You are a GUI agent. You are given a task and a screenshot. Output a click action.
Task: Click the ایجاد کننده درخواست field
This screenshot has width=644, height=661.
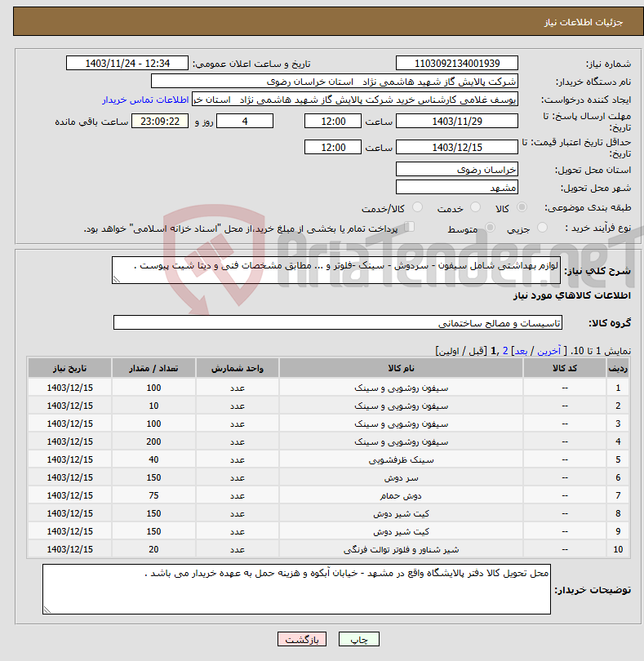coord(355,100)
